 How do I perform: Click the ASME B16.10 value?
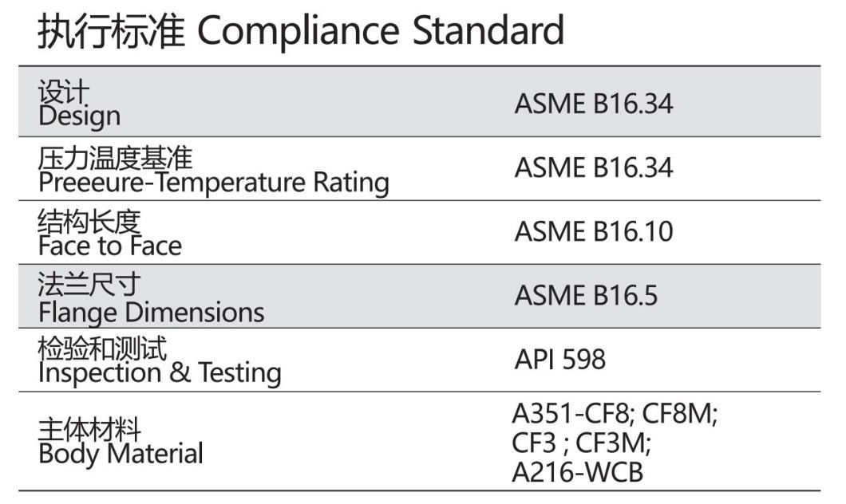594,231
